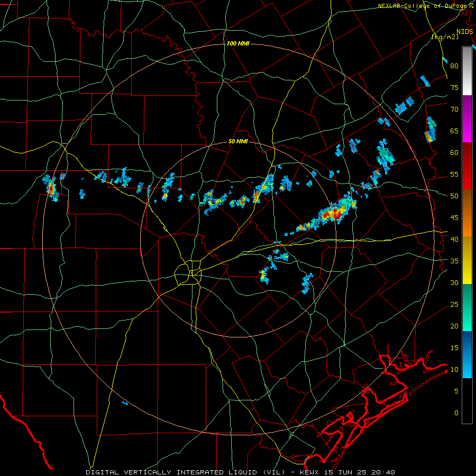Click the 15 value on the color scale
This screenshot has height=476, width=476.
click(454, 347)
